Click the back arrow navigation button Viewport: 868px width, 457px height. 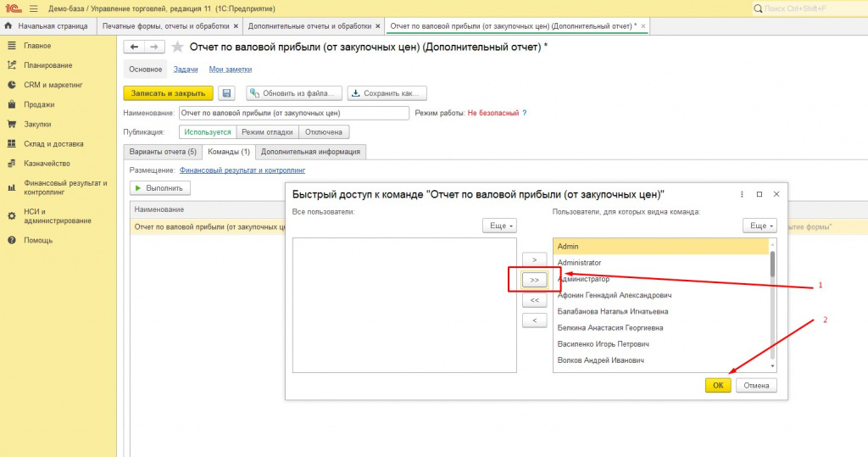click(134, 47)
